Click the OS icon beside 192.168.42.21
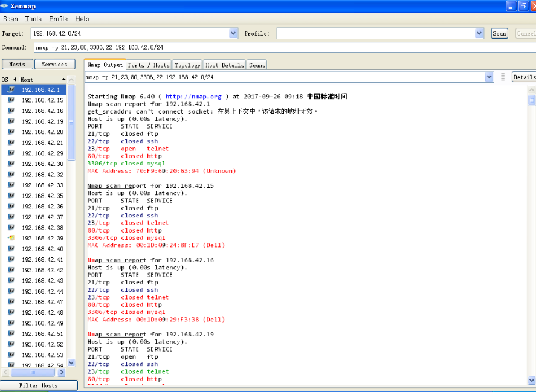Image resolution: width=536 pixels, height=392 pixels. (x=10, y=143)
